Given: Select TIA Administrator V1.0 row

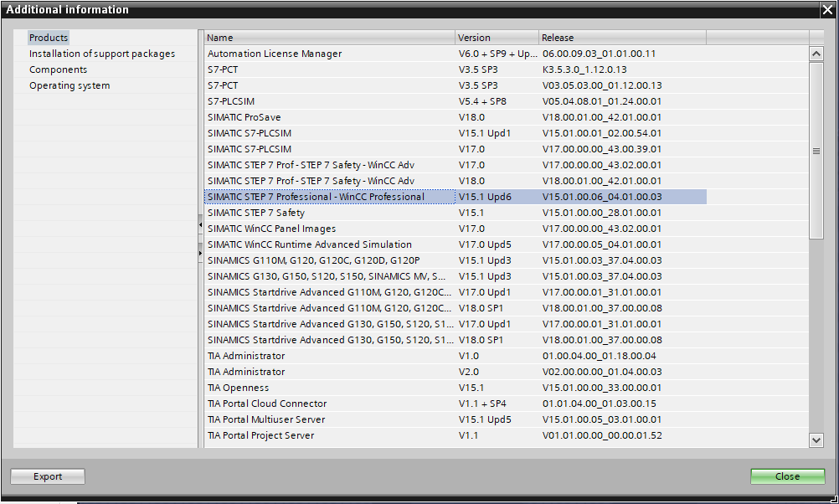Looking at the screenshot, I should pos(456,356).
